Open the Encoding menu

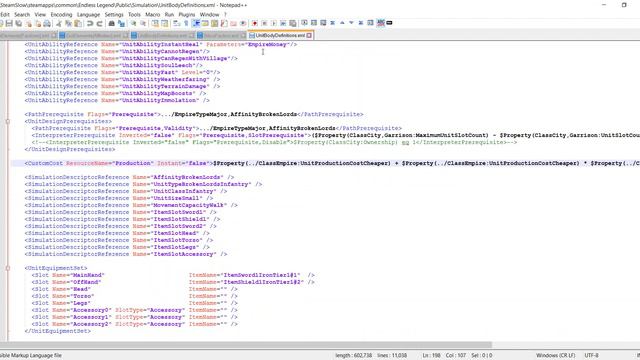[61, 14]
